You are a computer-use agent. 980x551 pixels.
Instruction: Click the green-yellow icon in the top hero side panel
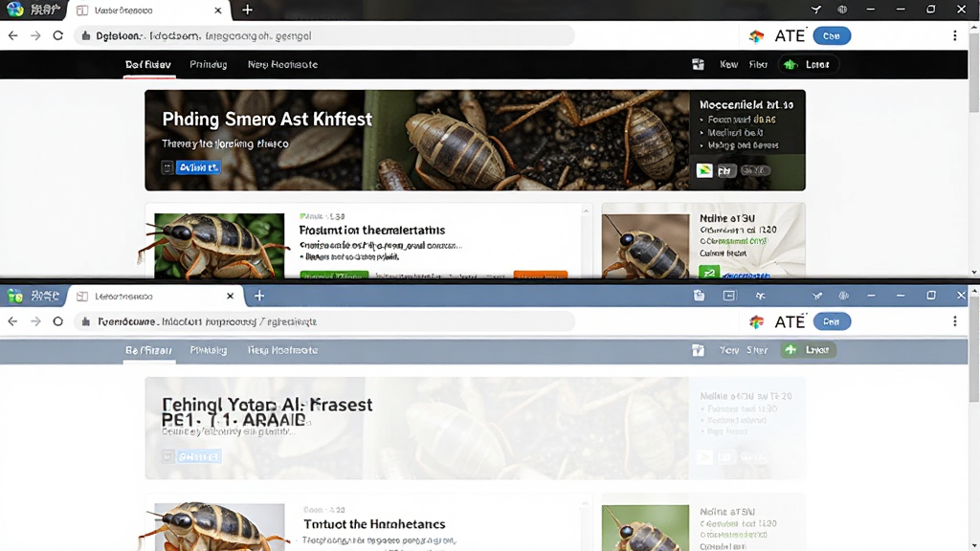click(704, 170)
